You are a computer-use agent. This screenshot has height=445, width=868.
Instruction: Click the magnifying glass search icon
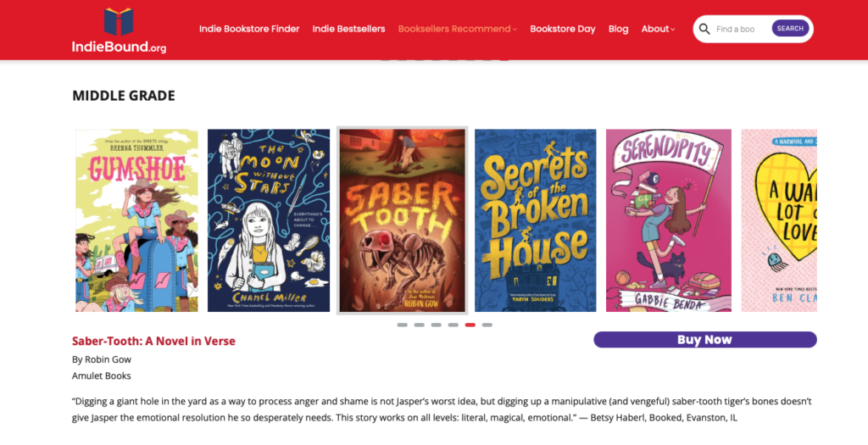click(x=704, y=29)
